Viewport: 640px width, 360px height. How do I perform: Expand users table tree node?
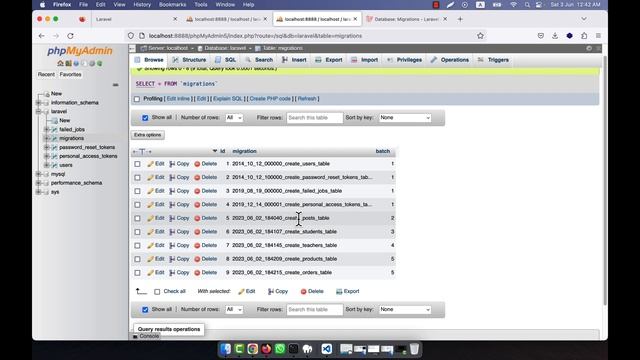47,165
